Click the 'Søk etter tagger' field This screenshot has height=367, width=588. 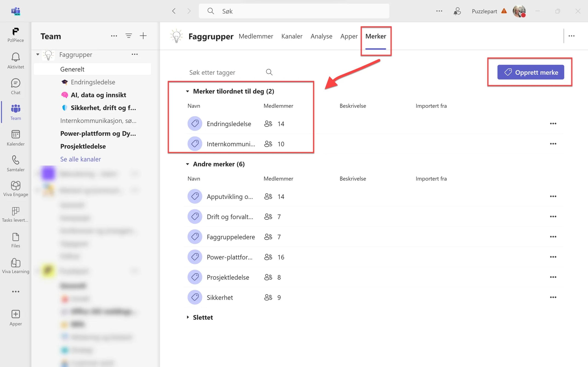[x=223, y=72]
